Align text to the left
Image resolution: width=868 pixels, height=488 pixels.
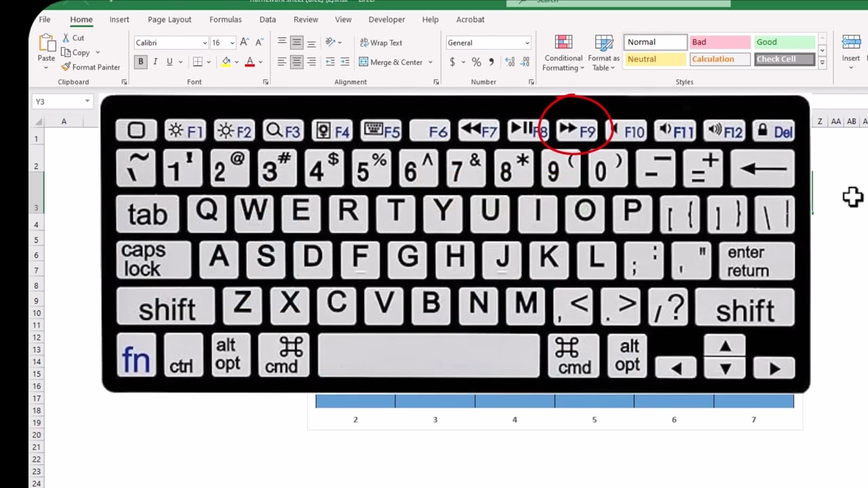tap(282, 62)
